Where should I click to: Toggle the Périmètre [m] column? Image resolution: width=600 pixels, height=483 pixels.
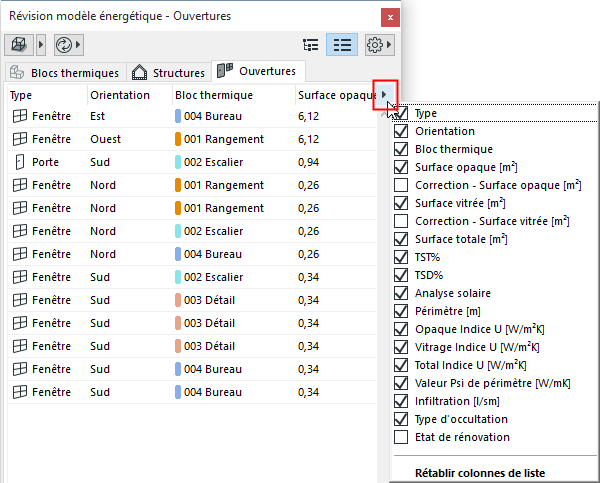pos(401,311)
